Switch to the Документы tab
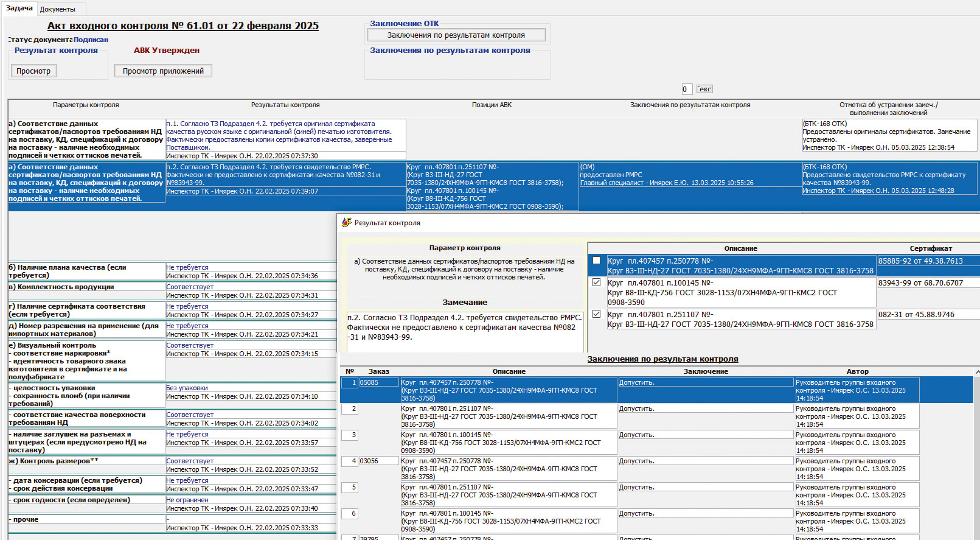 58,9
